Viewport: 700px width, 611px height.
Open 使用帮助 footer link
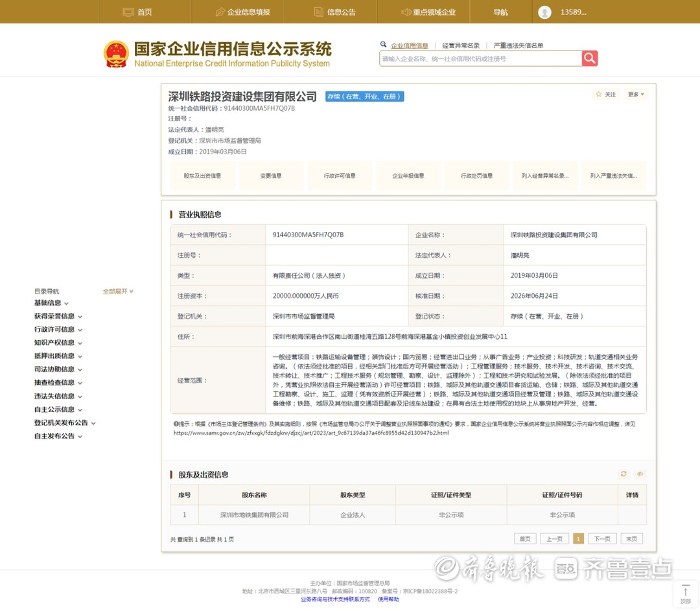[388, 599]
